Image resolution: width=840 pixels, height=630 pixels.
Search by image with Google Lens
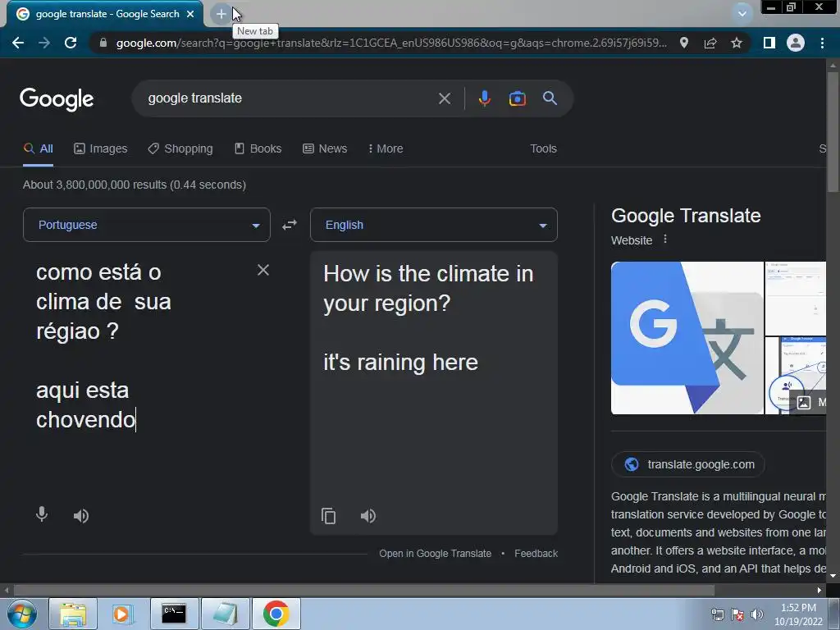click(x=517, y=98)
